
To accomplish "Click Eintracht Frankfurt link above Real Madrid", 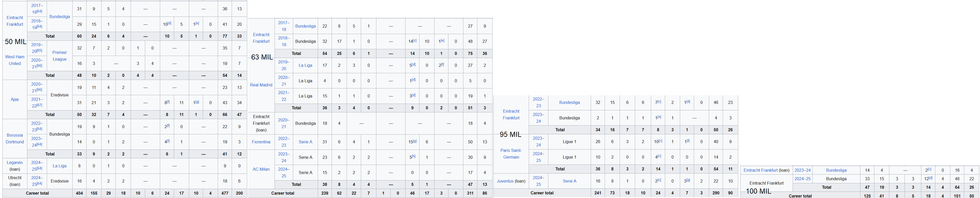I will click(x=261, y=38).
